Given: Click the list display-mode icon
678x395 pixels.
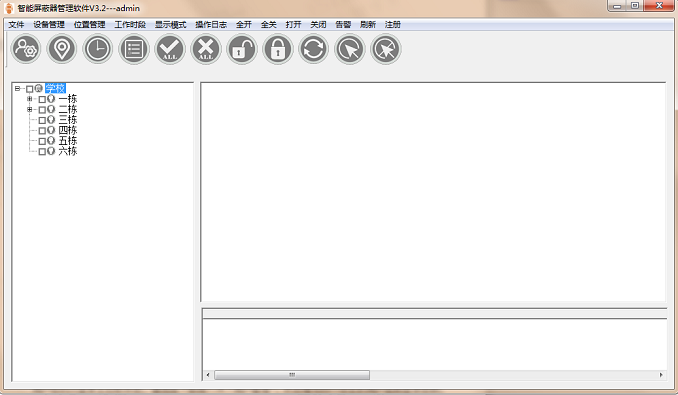Looking at the screenshot, I should tap(134, 49).
